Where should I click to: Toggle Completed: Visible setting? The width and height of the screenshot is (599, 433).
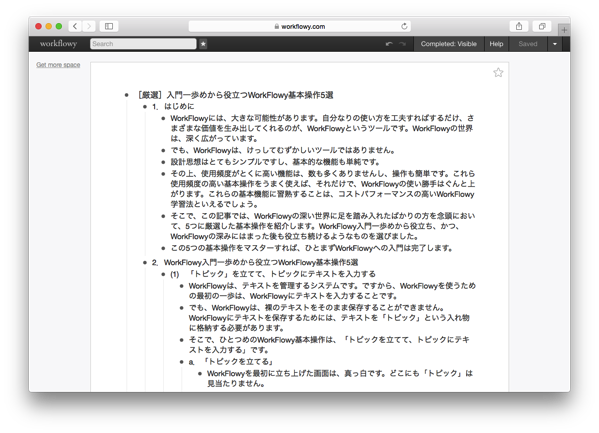click(448, 44)
